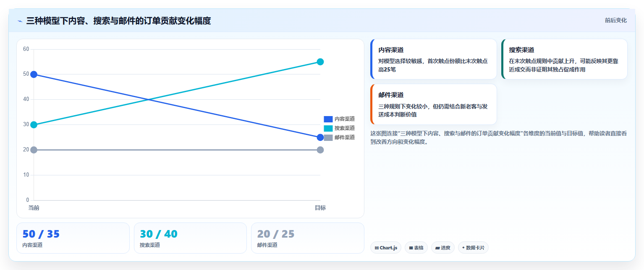The width and height of the screenshot is (644, 270).
Task: Click the 邮件渠道 legend label
Action: [345, 138]
